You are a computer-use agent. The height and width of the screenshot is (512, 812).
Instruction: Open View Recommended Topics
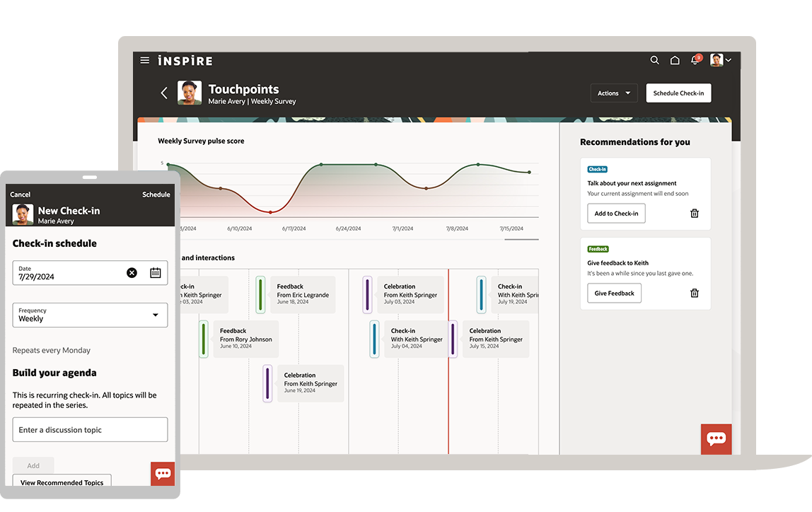click(x=62, y=482)
